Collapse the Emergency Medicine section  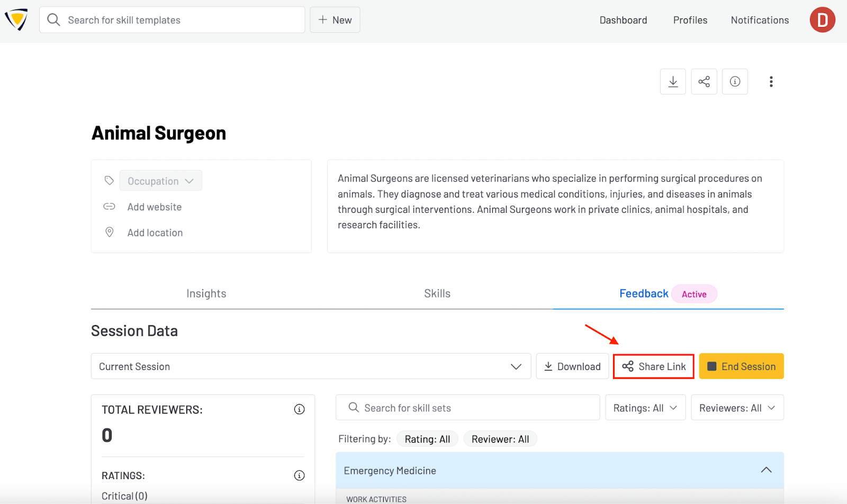tap(765, 470)
